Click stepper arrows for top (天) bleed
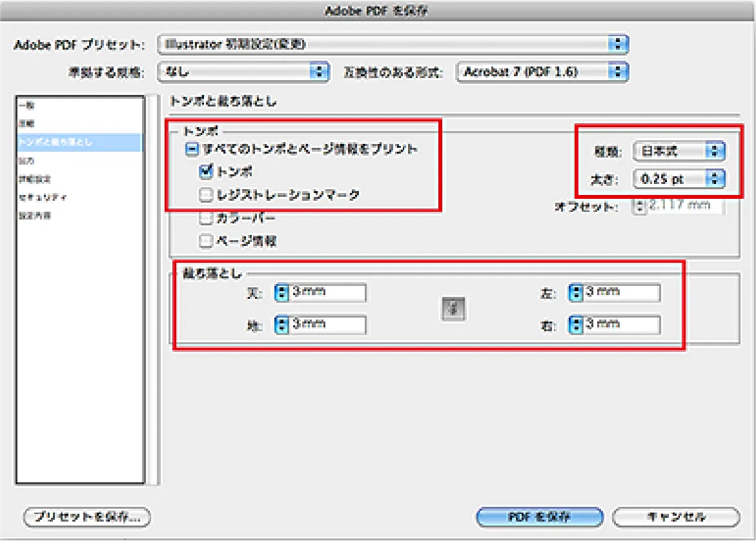756x541 pixels. click(x=281, y=293)
